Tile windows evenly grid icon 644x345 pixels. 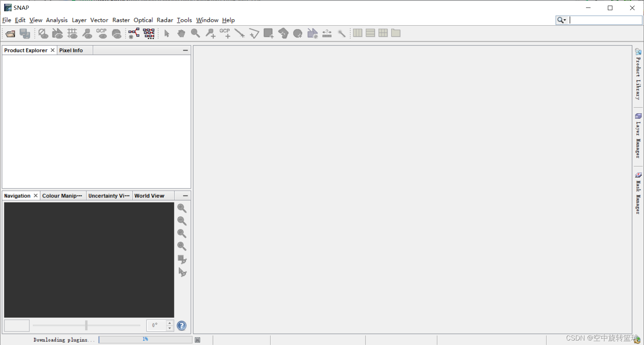coord(383,33)
